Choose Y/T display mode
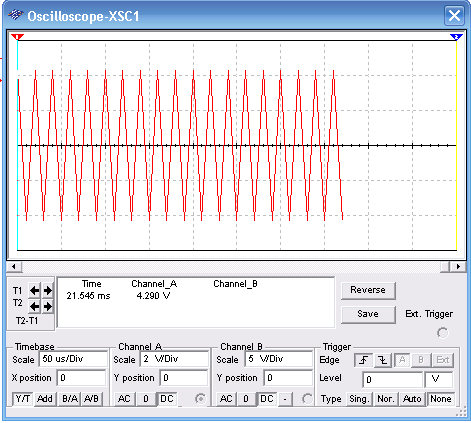The image size is (471, 423). point(23,399)
